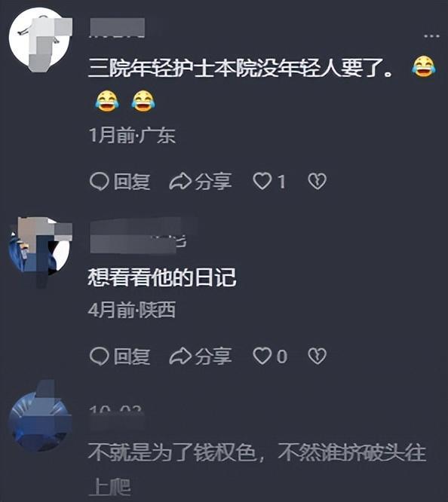
Task: Tap the like count 1 on first comment
Action: pyautogui.click(x=281, y=182)
